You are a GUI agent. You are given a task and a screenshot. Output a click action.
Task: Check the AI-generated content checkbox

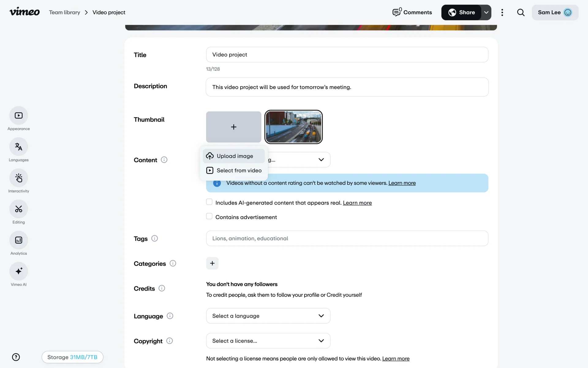[209, 202]
